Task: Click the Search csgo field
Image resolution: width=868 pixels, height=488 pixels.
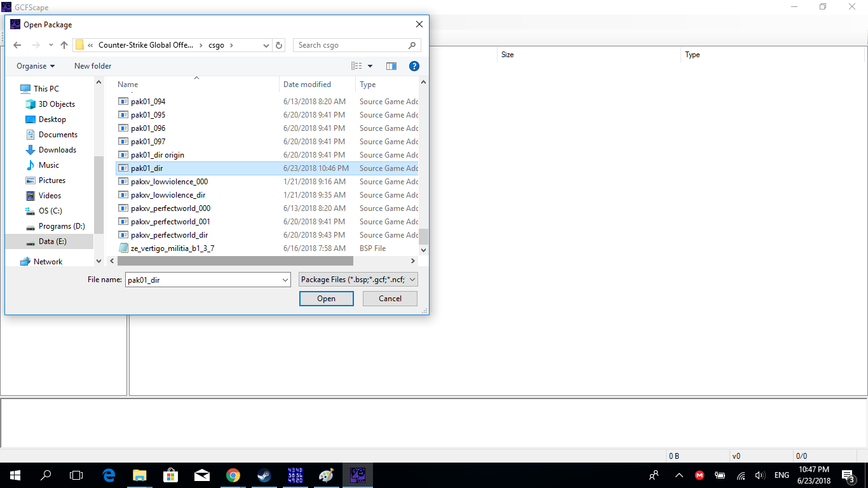Action: [357, 45]
